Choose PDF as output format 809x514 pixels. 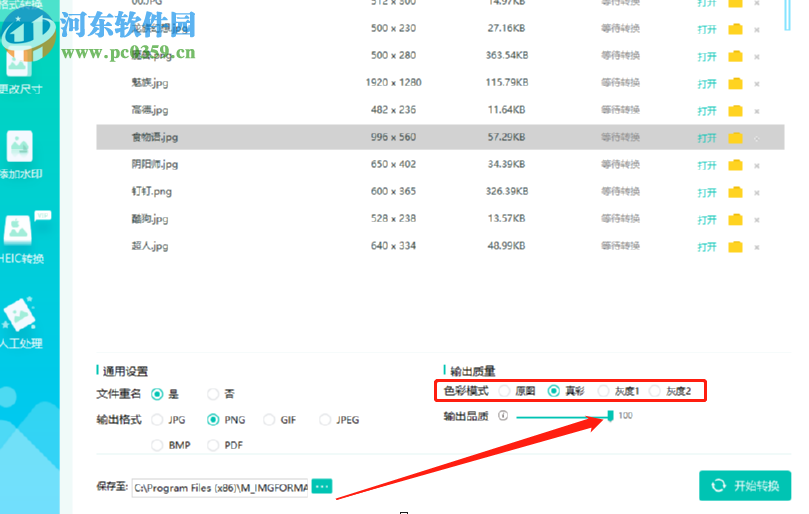pos(213,445)
